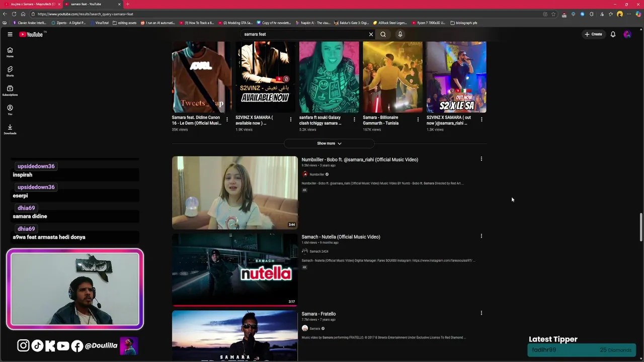Open options for Billionaire Gammarth short
This screenshot has width=644, height=362.
(x=418, y=120)
